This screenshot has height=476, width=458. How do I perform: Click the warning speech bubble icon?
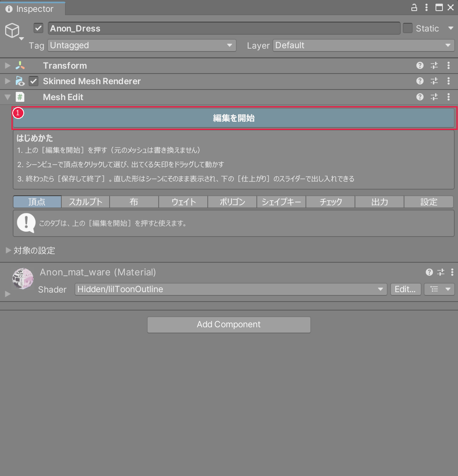pyautogui.click(x=26, y=223)
